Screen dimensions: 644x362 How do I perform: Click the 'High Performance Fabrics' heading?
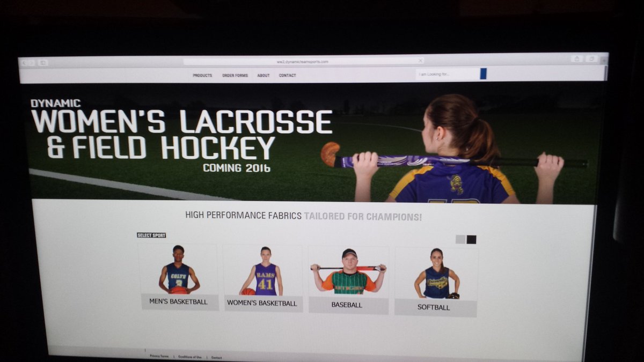[x=244, y=216]
